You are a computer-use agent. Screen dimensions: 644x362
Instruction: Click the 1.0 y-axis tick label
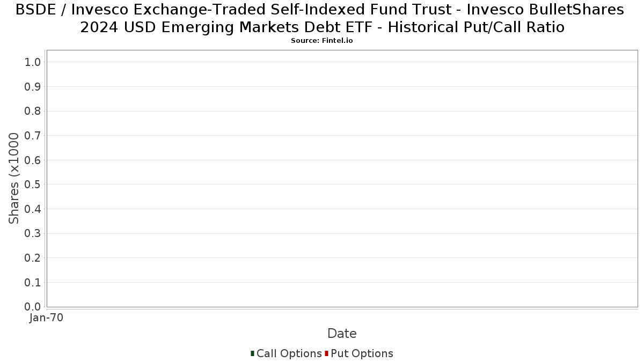coord(33,62)
